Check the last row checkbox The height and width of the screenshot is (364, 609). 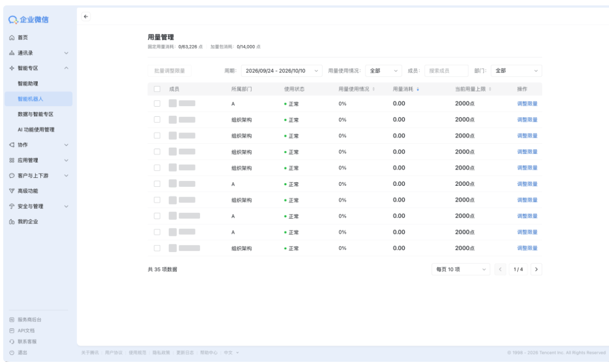point(157,248)
